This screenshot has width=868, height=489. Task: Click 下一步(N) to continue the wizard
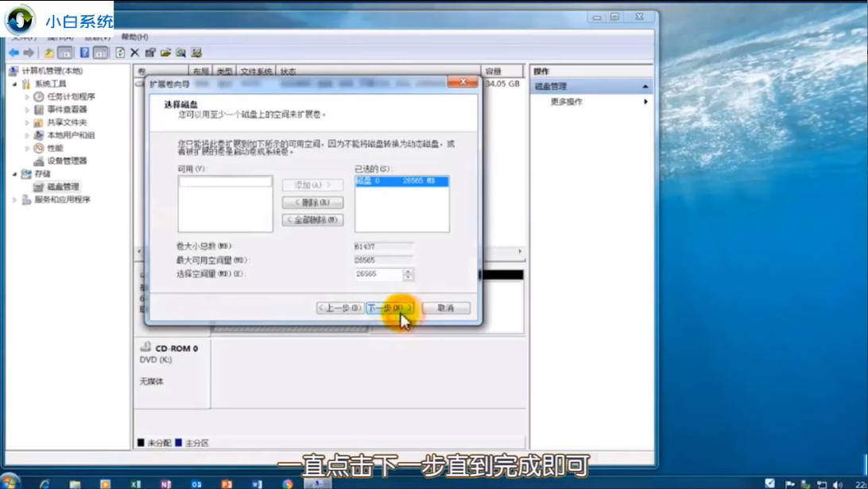(x=389, y=308)
